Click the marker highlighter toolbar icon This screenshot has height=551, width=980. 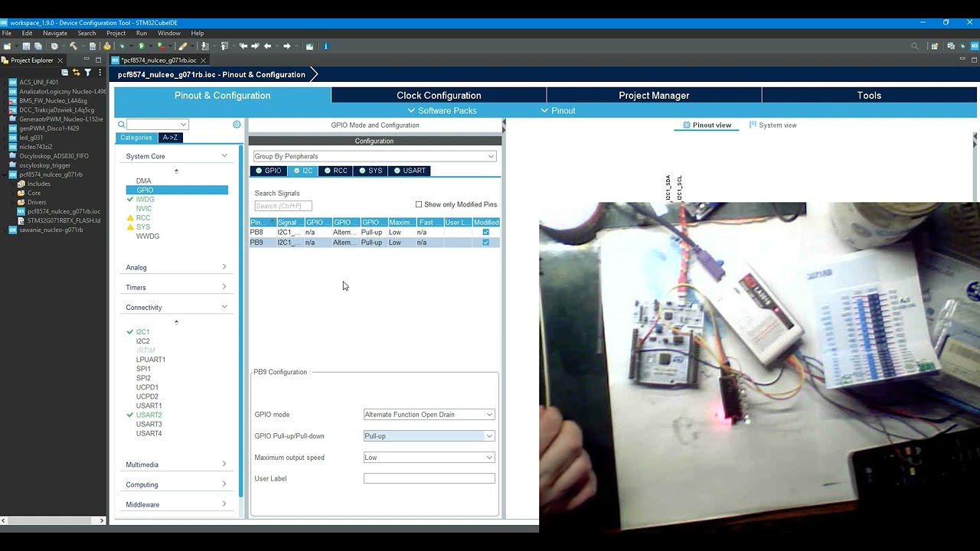tap(183, 46)
